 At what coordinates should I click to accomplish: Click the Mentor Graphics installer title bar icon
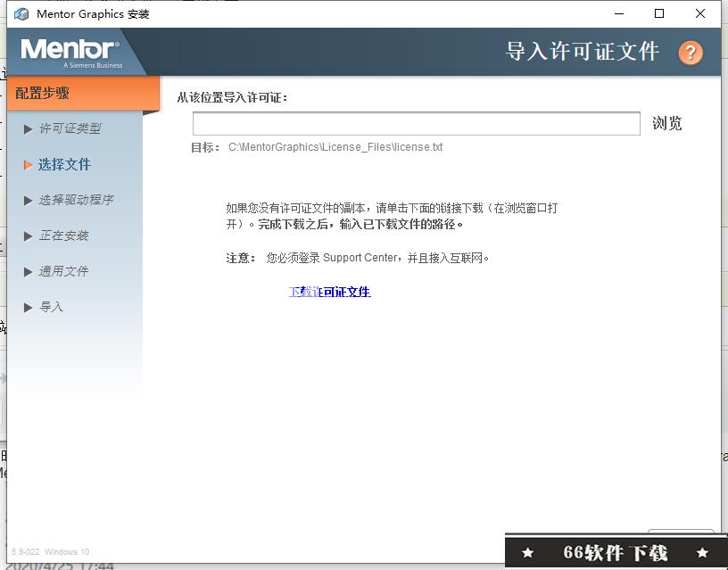[x=21, y=14]
